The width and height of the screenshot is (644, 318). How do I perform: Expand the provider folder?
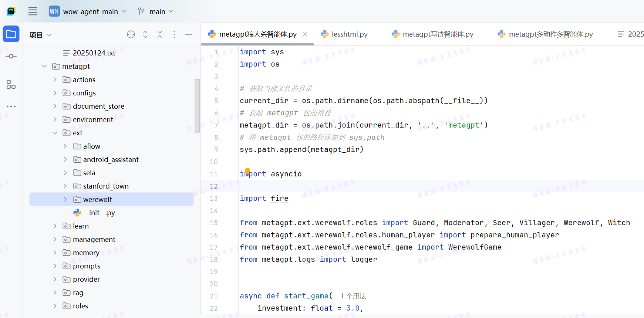[55, 279]
